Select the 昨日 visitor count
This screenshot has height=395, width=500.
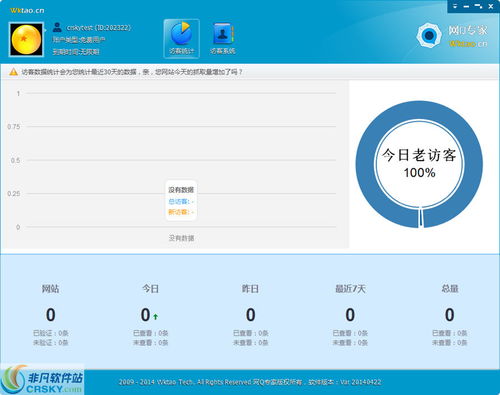pos(251,315)
